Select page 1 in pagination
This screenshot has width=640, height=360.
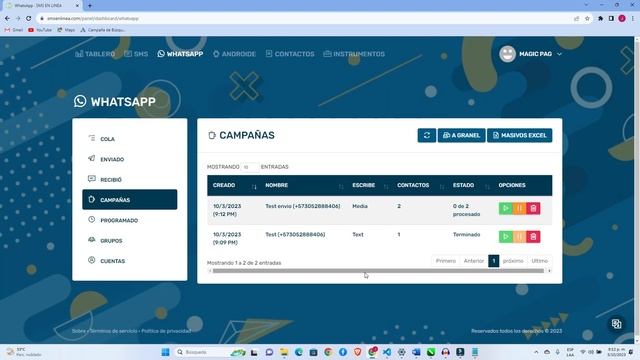pyautogui.click(x=493, y=261)
